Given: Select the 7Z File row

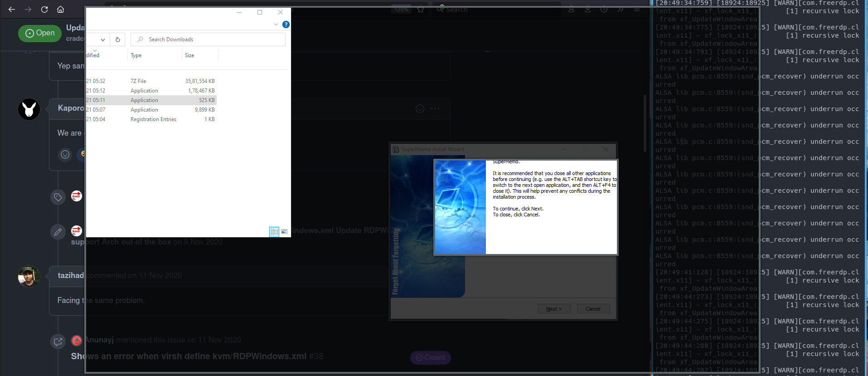Looking at the screenshot, I should [x=151, y=81].
